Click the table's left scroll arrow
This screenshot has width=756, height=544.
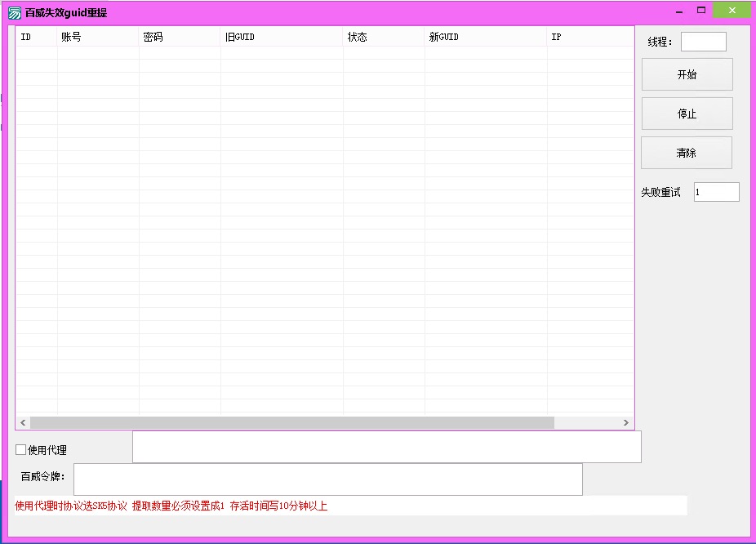[23, 422]
